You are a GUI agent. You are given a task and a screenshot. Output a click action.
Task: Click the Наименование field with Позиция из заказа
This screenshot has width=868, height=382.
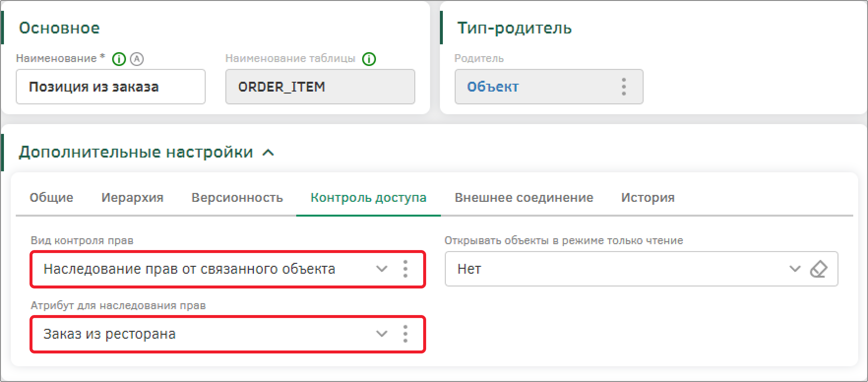coord(111,87)
